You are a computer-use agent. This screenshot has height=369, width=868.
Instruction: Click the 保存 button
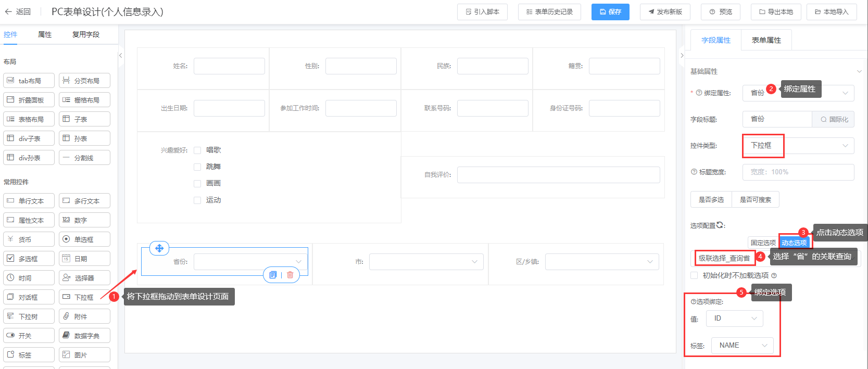pyautogui.click(x=610, y=11)
